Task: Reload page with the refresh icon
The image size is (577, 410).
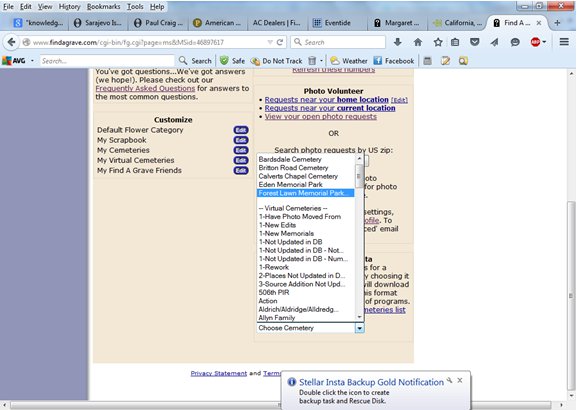Action: click(280, 42)
